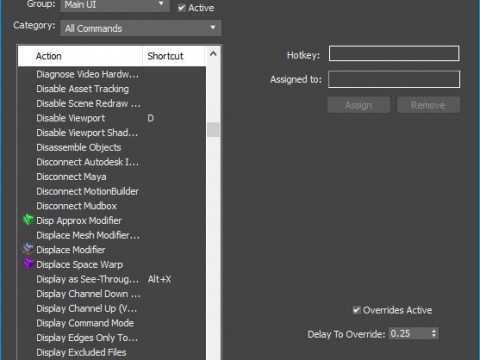Select the Display Excluded Files action

(81, 353)
